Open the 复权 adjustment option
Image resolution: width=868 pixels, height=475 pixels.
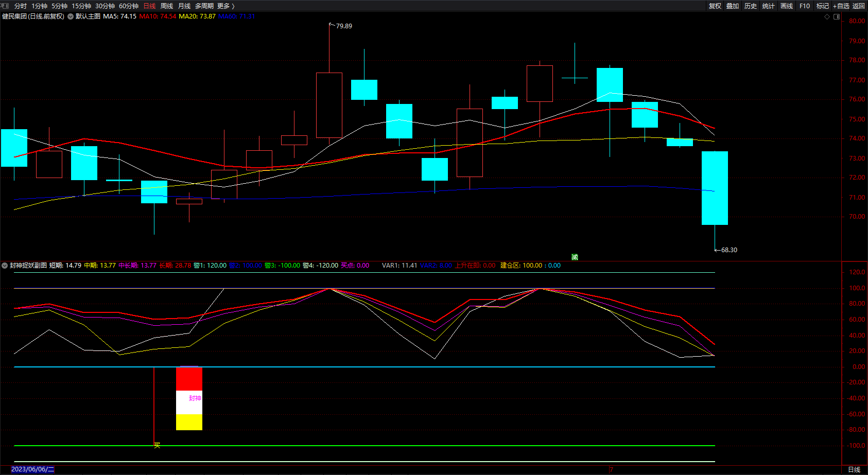click(715, 6)
